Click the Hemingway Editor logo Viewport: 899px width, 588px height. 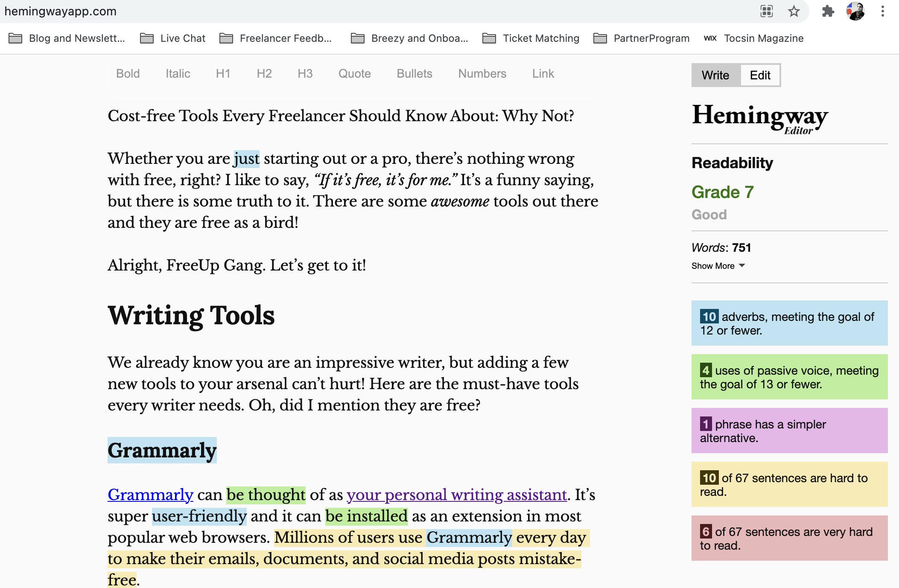[x=760, y=119]
